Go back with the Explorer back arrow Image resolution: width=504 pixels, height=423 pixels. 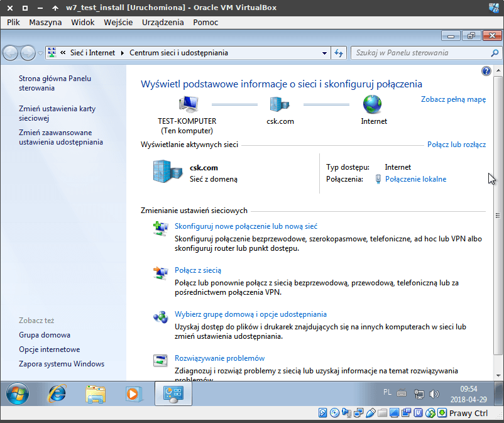10,53
